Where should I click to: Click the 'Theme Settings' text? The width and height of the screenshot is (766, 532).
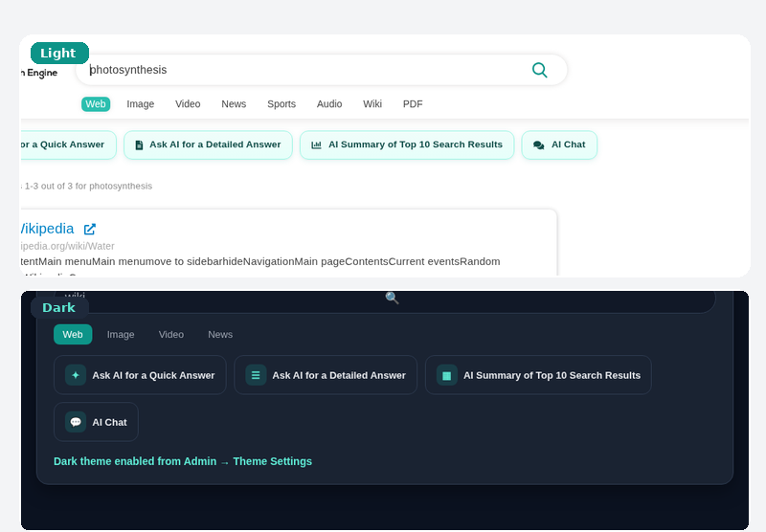coord(272,461)
